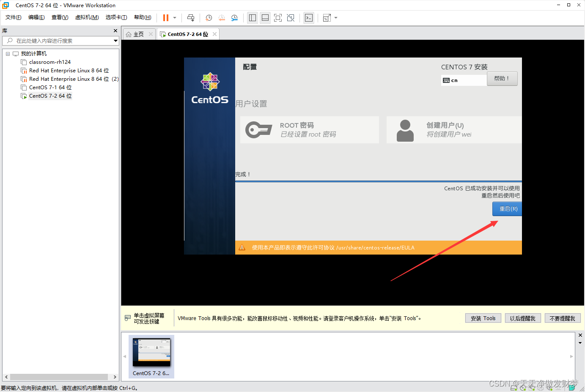Open the power options dropdown beside pause
This screenshot has width=585, height=392.
(175, 18)
